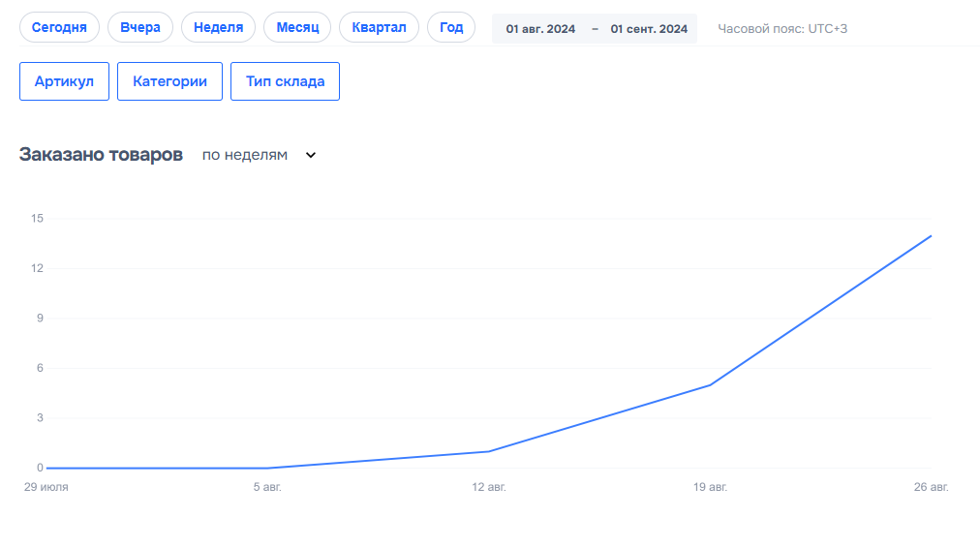The width and height of the screenshot is (980, 547).
Task: Select the Сегодня period filter
Action: 59,27
